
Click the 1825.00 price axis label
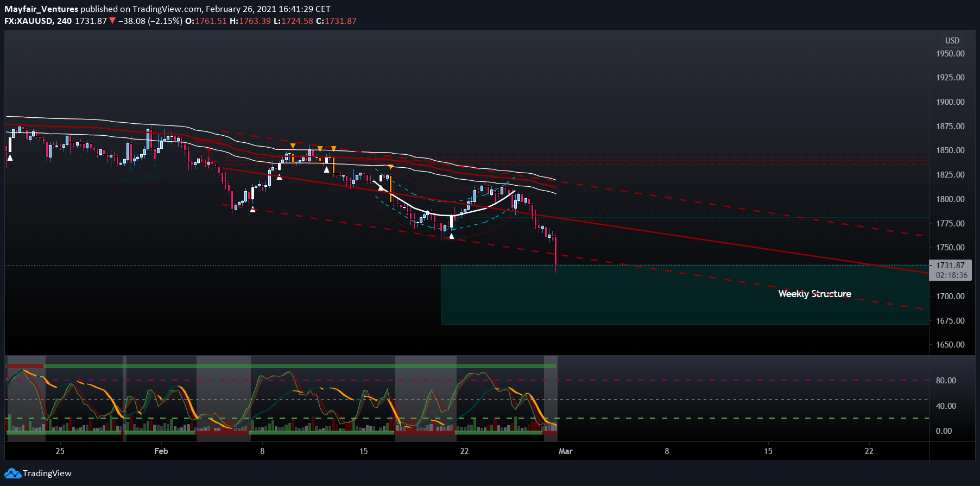(950, 175)
